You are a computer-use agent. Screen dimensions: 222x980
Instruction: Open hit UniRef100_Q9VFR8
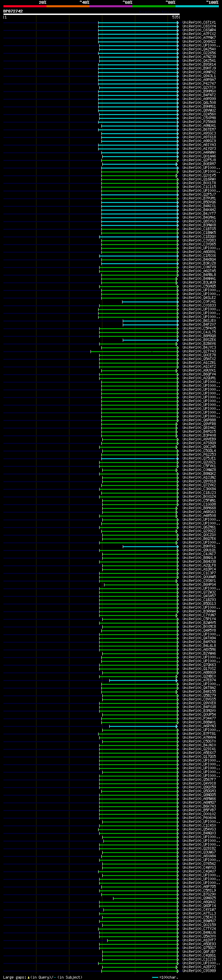pyautogui.click(x=199, y=424)
